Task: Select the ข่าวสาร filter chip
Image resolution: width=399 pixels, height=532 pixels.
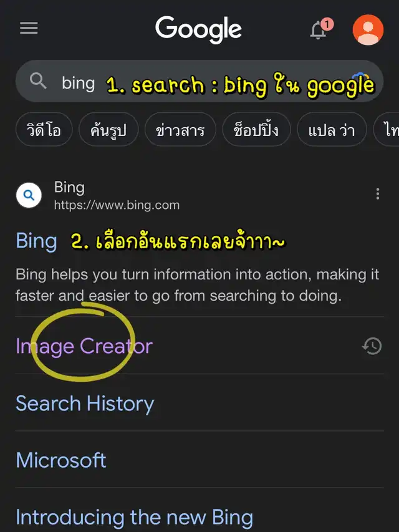Action: click(180, 130)
